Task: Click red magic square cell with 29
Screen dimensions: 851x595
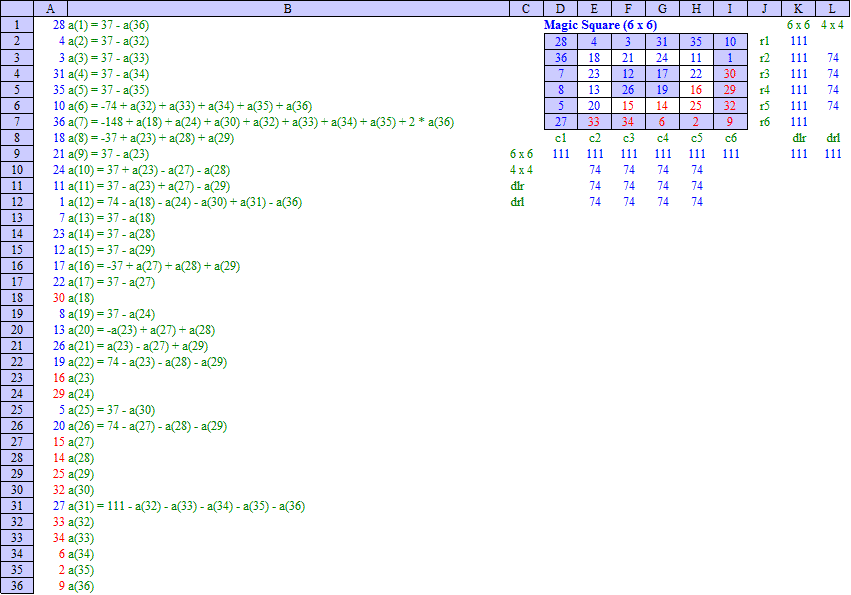Action: [x=730, y=90]
